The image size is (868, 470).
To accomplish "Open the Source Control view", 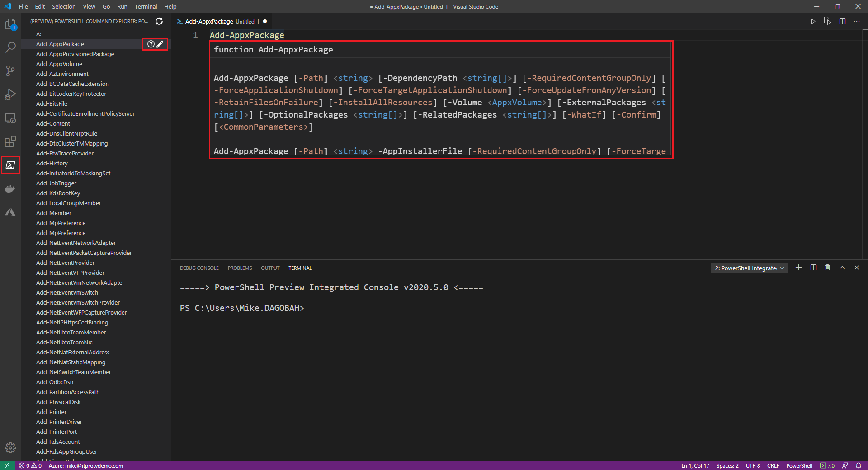I will point(10,70).
